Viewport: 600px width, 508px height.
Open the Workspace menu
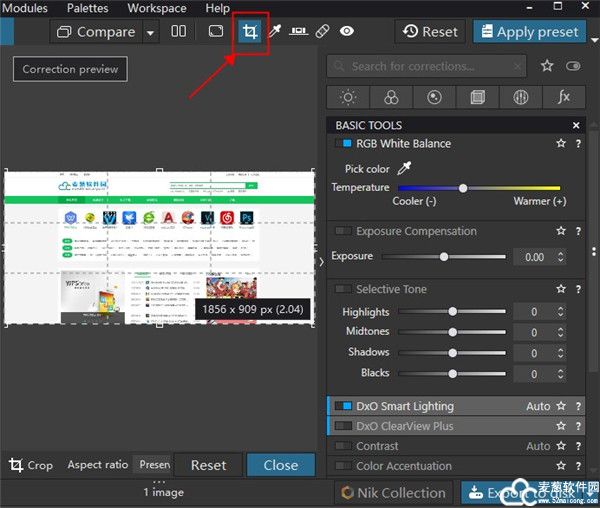156,8
